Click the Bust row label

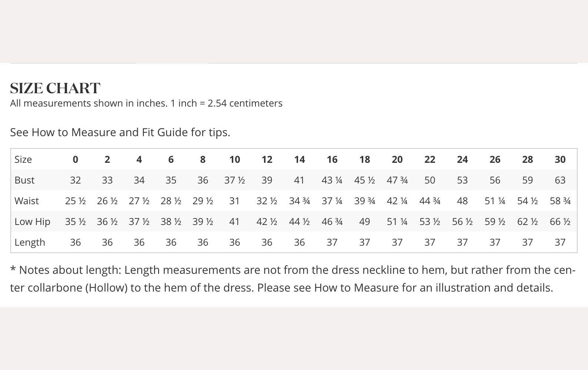24,180
